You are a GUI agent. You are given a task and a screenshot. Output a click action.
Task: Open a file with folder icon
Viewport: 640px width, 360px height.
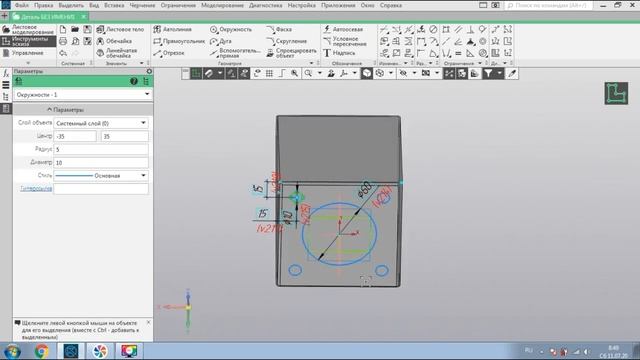[75, 29]
